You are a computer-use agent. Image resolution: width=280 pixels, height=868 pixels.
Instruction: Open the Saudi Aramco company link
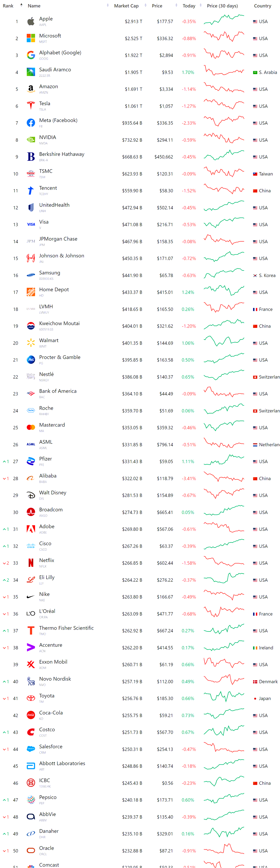point(55,70)
